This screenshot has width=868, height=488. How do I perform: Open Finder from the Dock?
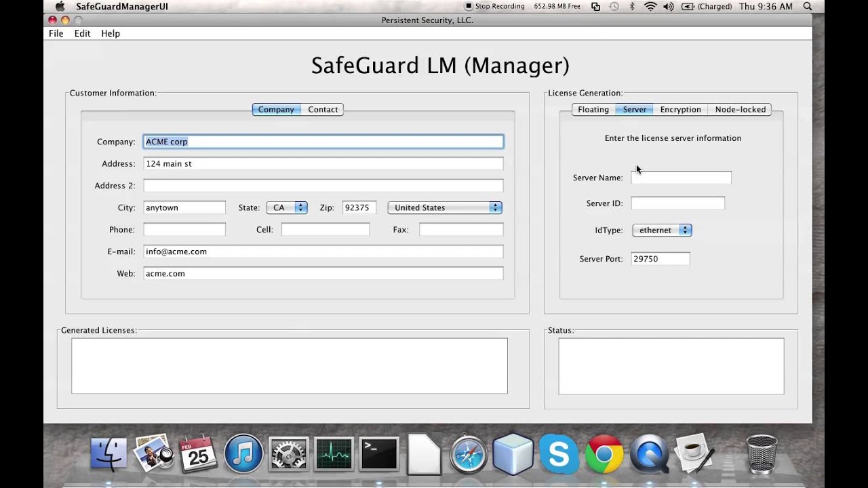pyautogui.click(x=108, y=453)
